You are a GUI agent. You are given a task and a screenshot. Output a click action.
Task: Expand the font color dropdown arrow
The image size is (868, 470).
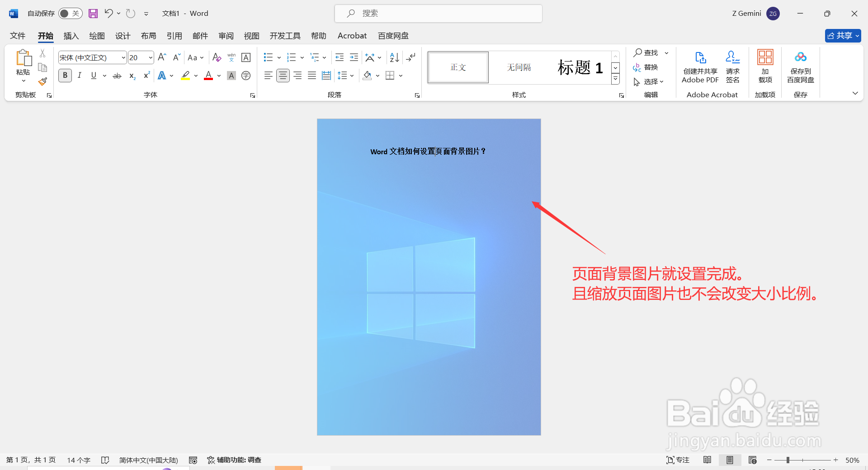pyautogui.click(x=219, y=76)
